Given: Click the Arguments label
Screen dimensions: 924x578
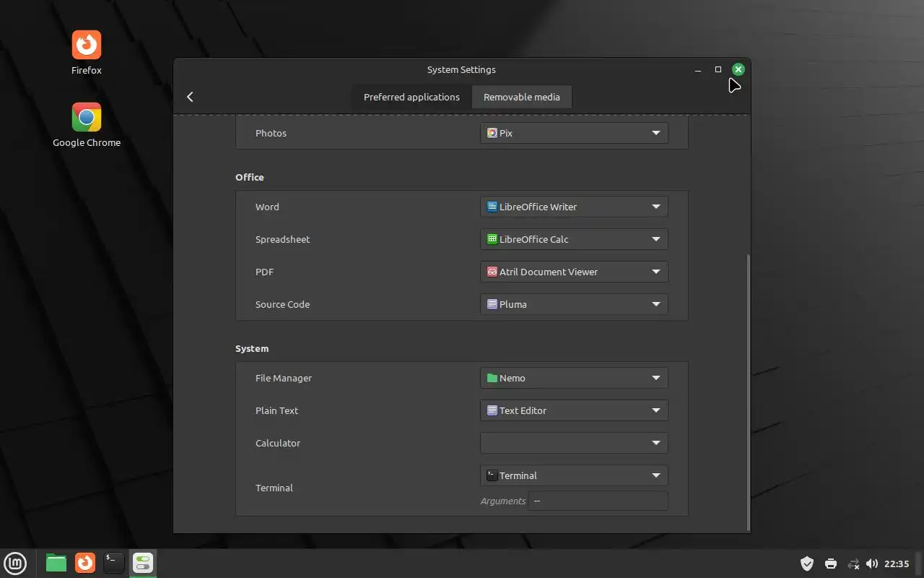Looking at the screenshot, I should (x=503, y=501).
